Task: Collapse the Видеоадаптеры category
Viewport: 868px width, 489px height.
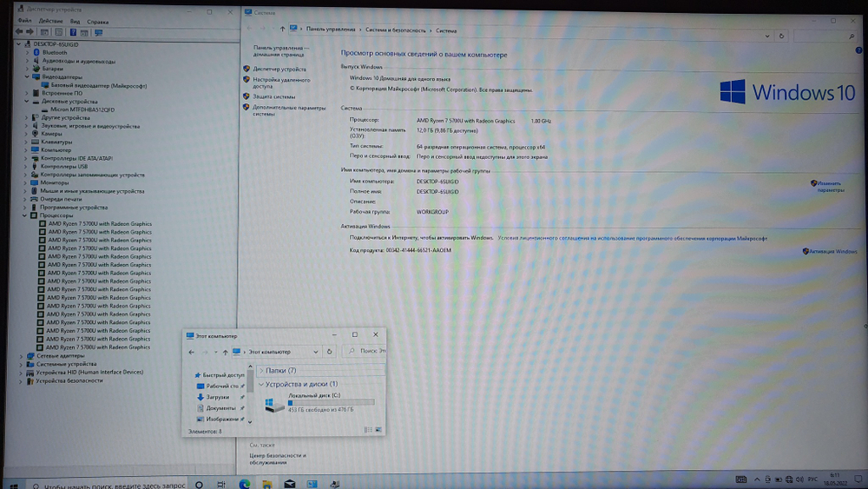Action: click(x=27, y=76)
